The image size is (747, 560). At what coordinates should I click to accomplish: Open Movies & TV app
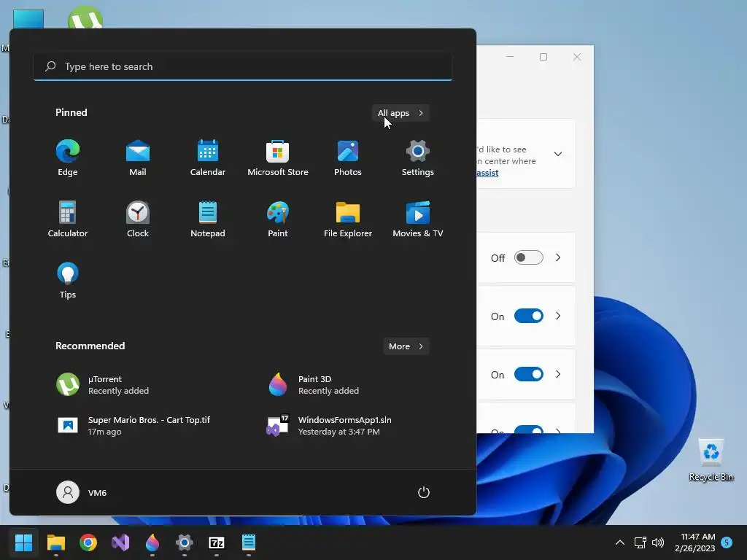(418, 219)
